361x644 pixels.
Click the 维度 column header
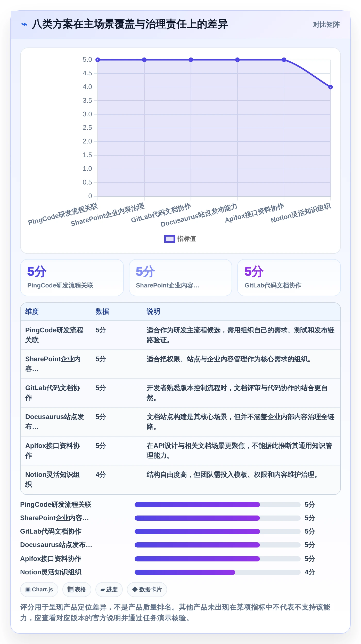(x=32, y=312)
